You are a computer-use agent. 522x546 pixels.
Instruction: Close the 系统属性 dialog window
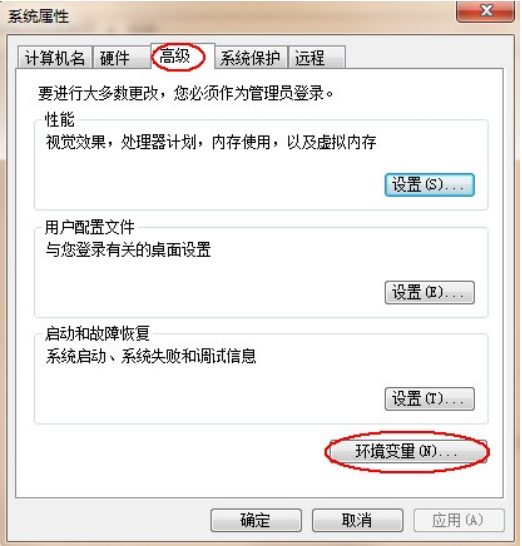coord(485,11)
